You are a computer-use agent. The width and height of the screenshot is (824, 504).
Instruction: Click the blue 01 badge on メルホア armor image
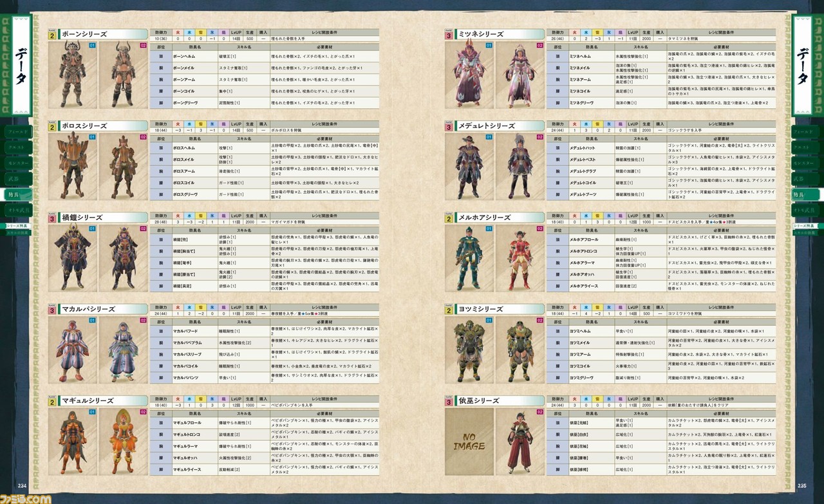coord(489,229)
